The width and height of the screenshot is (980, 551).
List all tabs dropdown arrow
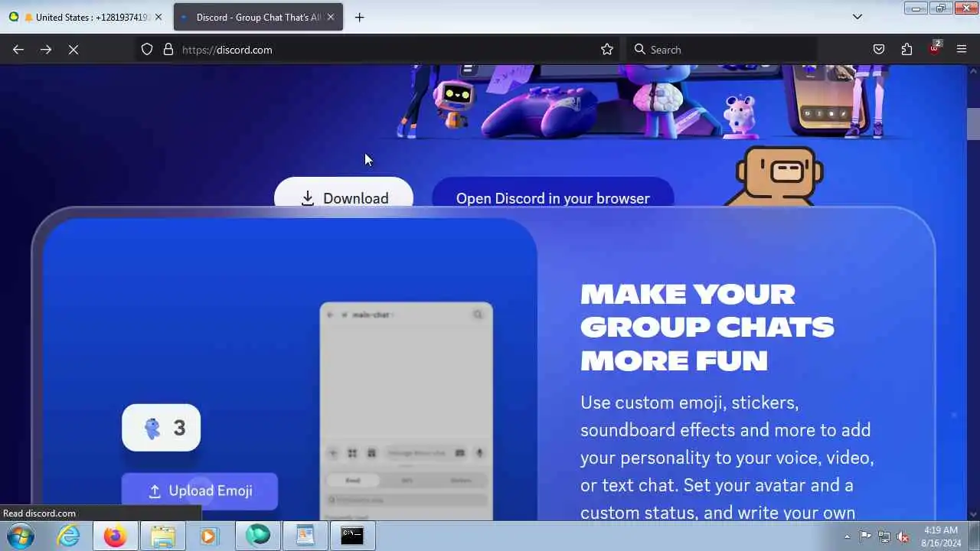coord(857,17)
